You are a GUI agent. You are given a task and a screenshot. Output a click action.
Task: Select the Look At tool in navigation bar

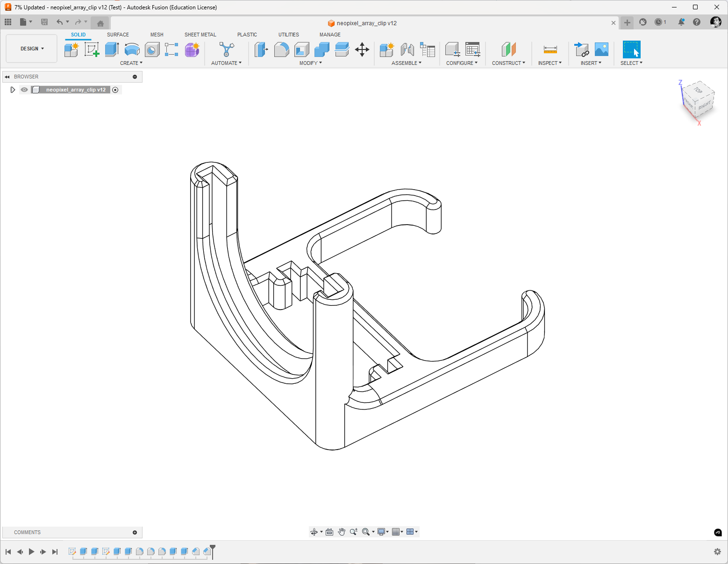click(329, 532)
